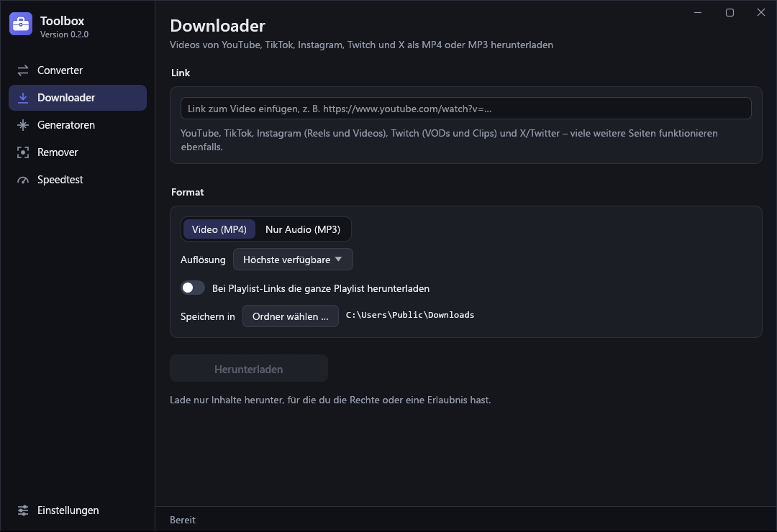
Task: Click the Speichern in label
Action: (x=208, y=316)
